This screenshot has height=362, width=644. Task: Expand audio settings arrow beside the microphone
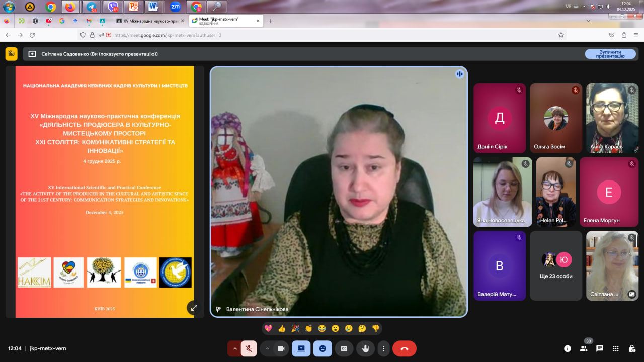pyautogui.click(x=235, y=348)
